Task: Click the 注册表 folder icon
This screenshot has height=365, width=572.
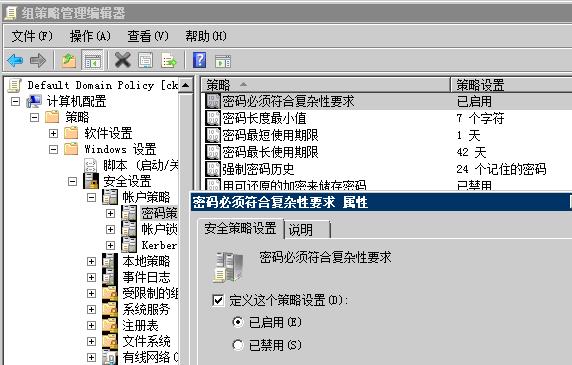Action: click(x=110, y=325)
